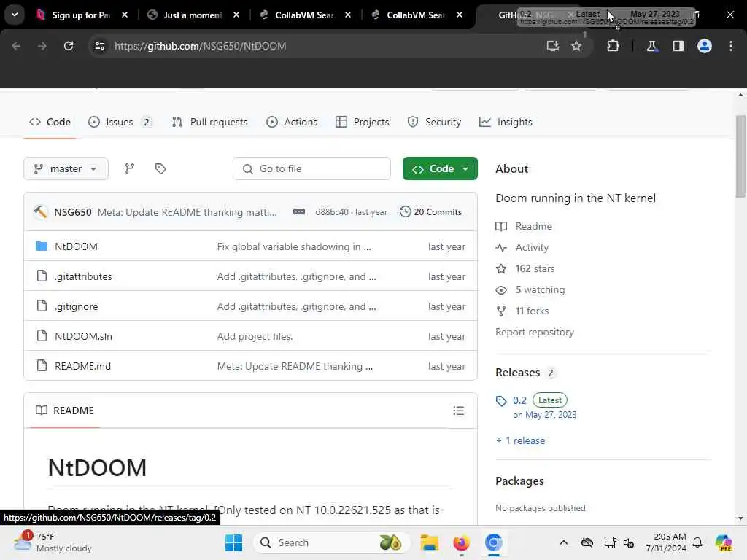The height and width of the screenshot is (560, 747).
Task: Open the Readme link in About
Action: tap(524, 226)
